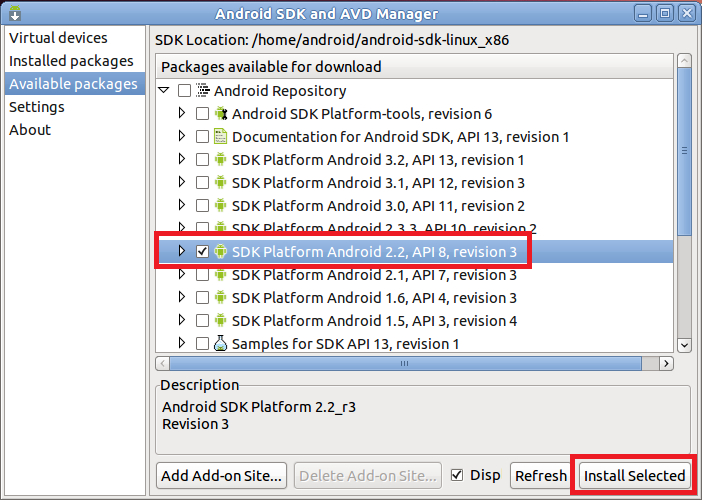This screenshot has height=500, width=702.
Task: Click the horizontal scrollbar thumb of package list
Action: pyautogui.click(x=405, y=363)
